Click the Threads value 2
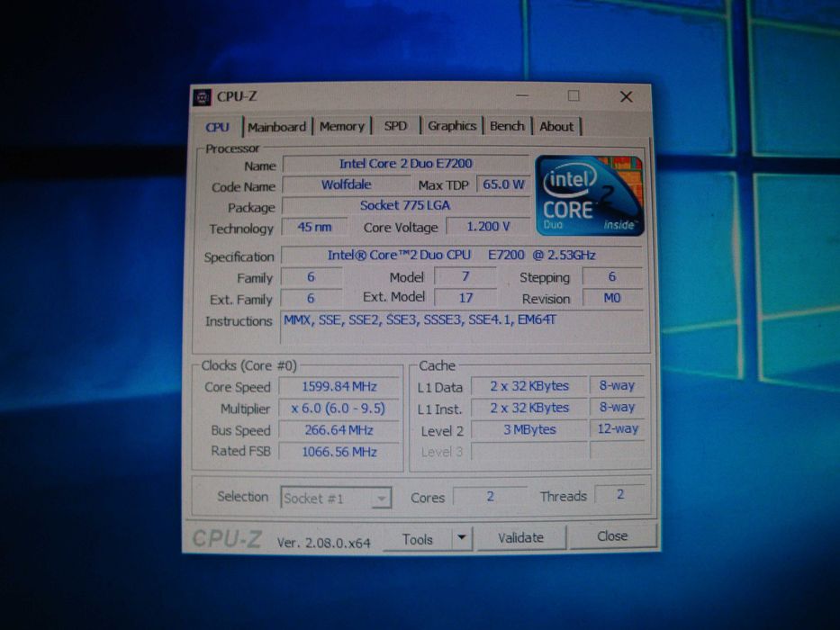 click(619, 495)
